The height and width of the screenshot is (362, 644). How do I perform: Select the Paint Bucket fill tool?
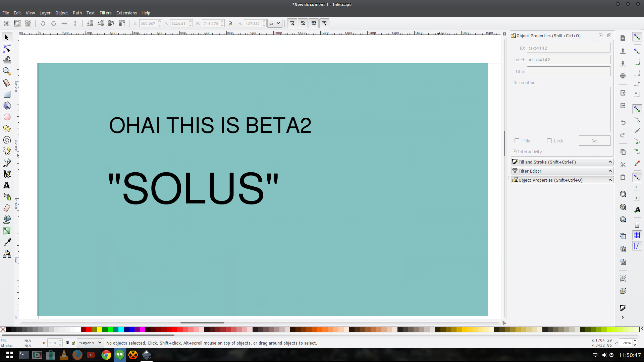click(x=7, y=220)
